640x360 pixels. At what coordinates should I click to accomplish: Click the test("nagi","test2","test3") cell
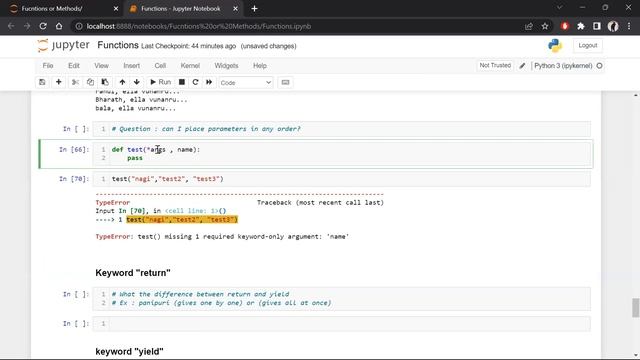coord(342,179)
